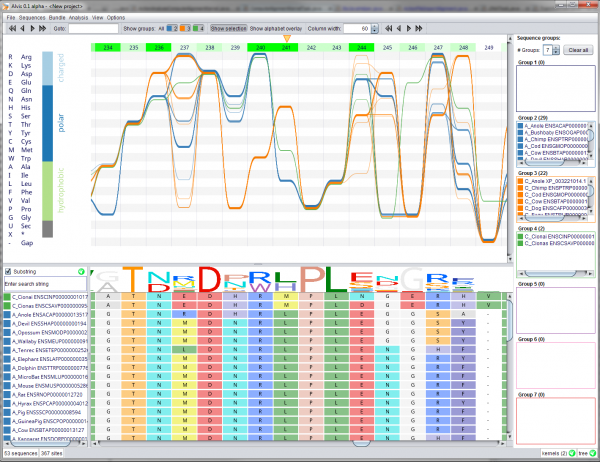Screen dimensions: 600x462
Task: Click the green C_Cionai icon in Group 4
Action: click(x=520, y=236)
